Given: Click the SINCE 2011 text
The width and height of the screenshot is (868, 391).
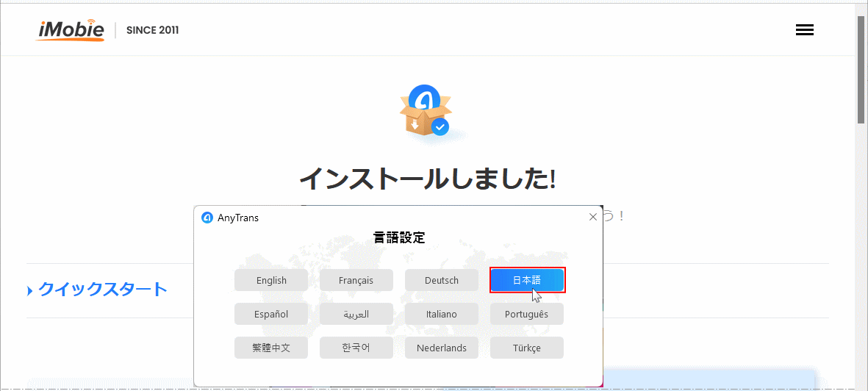Looking at the screenshot, I should pyautogui.click(x=152, y=30).
